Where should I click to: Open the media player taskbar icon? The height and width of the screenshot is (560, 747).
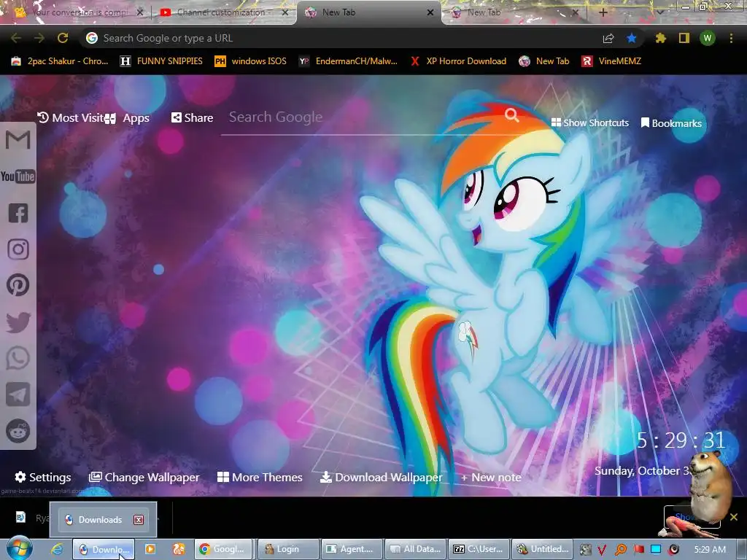[x=150, y=549]
